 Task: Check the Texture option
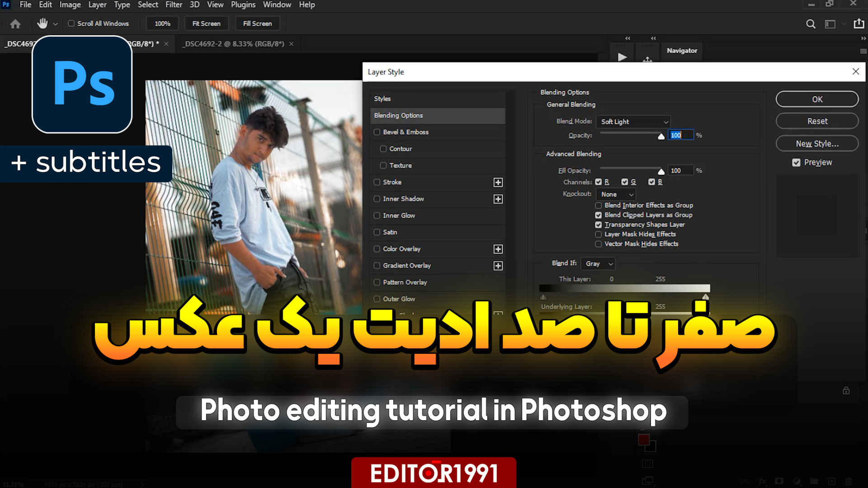[x=383, y=165]
